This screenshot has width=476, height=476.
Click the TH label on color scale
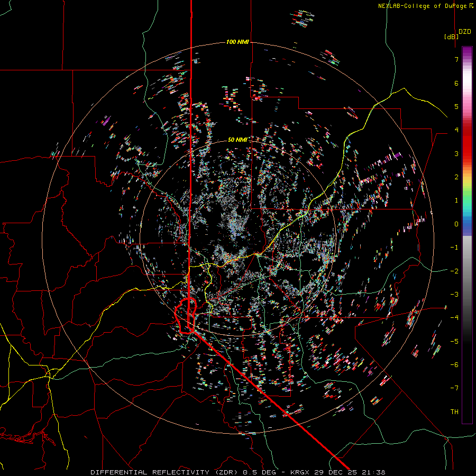click(x=454, y=411)
